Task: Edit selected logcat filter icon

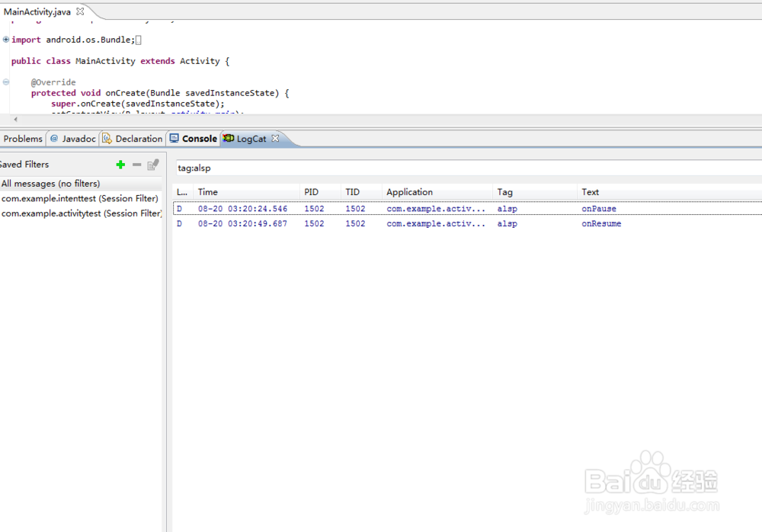Action: tap(153, 165)
